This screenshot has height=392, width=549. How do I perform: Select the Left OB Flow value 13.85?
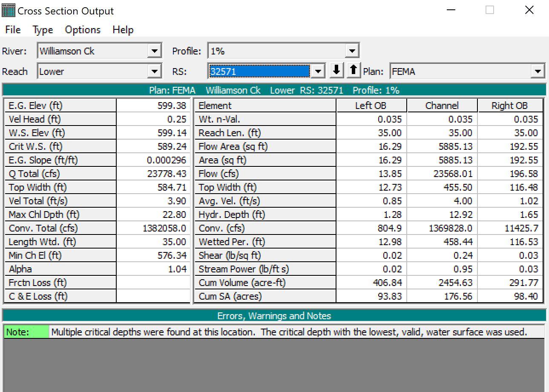click(371, 174)
